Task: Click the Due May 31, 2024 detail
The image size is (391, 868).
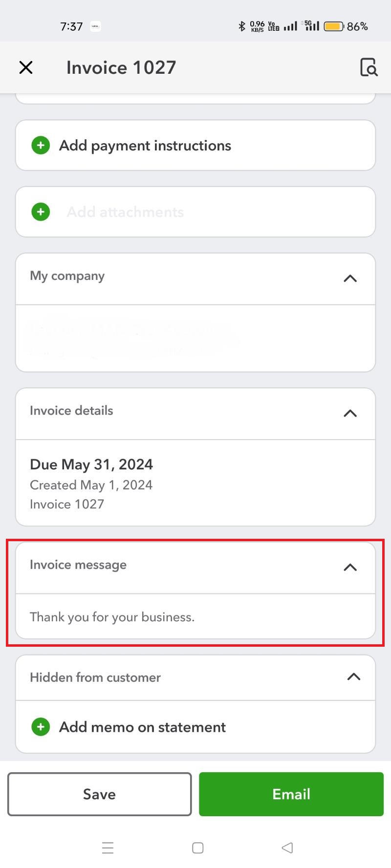Action: pos(91,464)
